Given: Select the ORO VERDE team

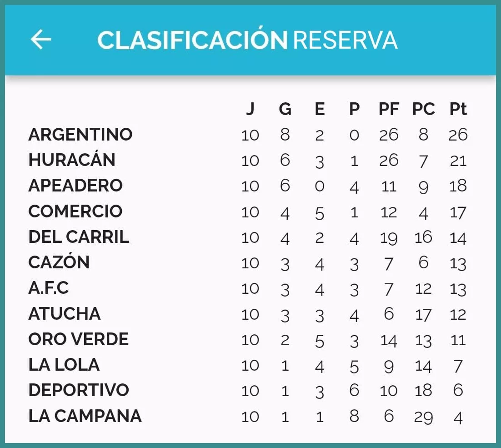Looking at the screenshot, I should tap(79, 339).
